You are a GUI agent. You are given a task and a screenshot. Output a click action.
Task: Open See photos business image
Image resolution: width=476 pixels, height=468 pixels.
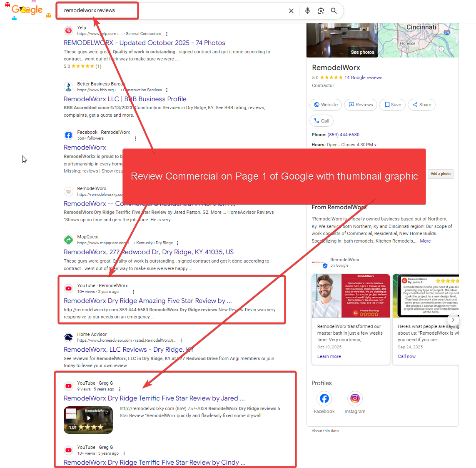(x=342, y=40)
